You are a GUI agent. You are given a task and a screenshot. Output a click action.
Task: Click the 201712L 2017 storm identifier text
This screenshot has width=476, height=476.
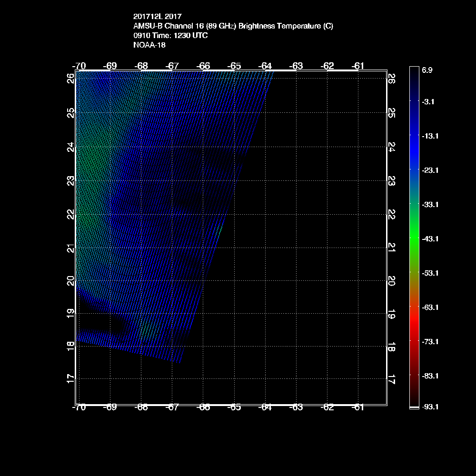click(157, 17)
